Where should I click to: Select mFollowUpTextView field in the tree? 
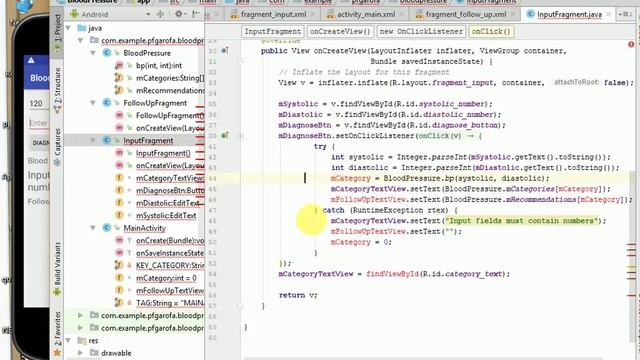coord(170,290)
